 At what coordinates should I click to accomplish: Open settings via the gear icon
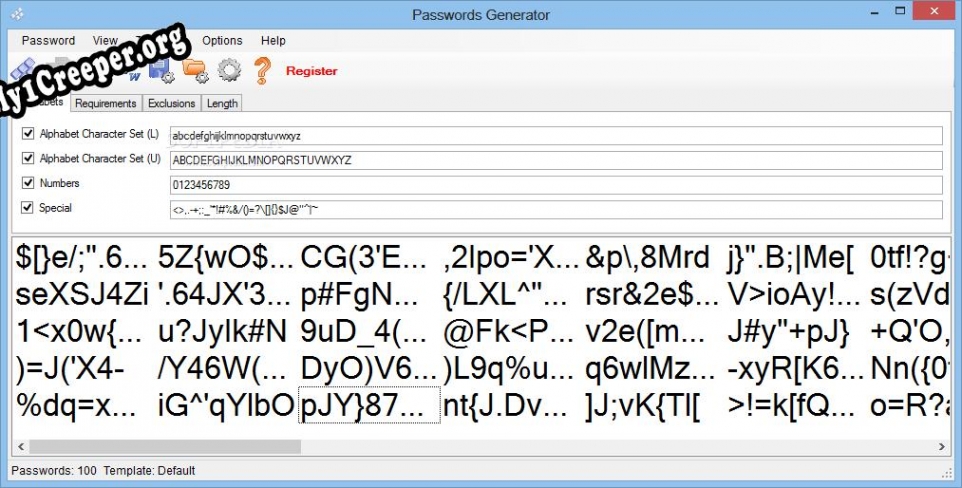229,71
